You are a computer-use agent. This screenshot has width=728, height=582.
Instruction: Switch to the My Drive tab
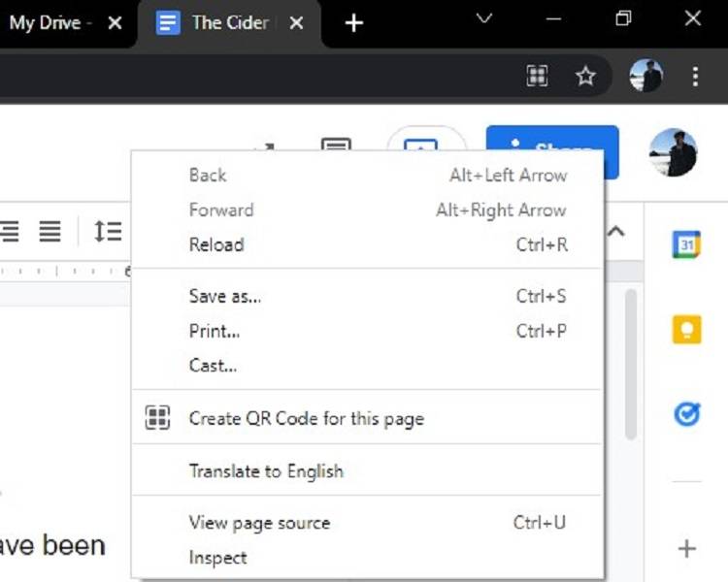[x=49, y=23]
